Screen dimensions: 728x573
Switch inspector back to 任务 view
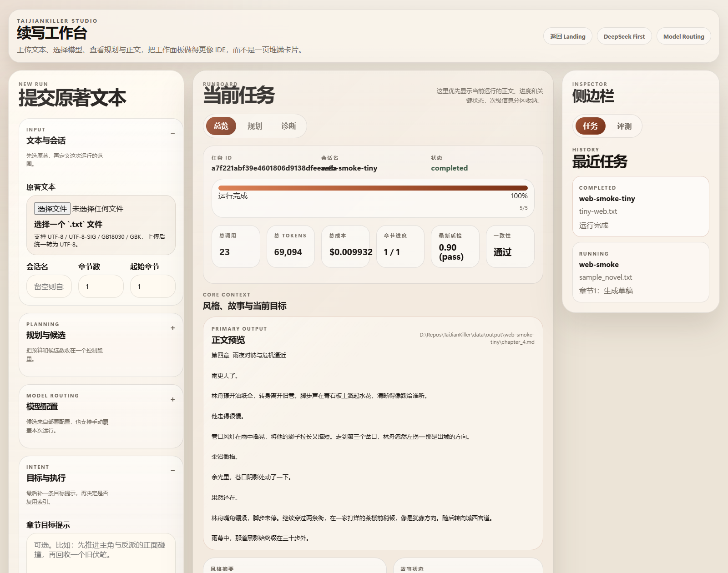(591, 126)
